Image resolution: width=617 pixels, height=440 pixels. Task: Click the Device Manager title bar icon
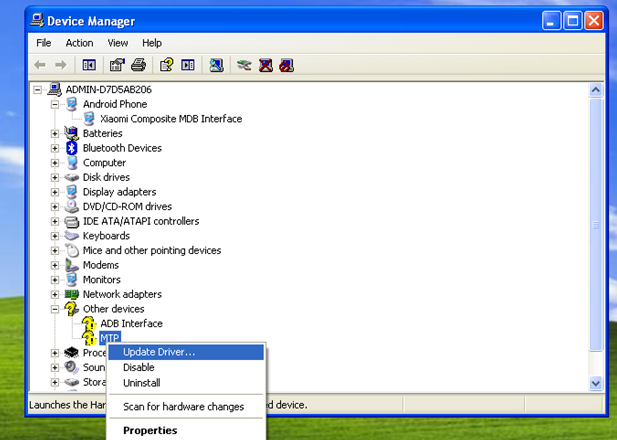pos(37,20)
